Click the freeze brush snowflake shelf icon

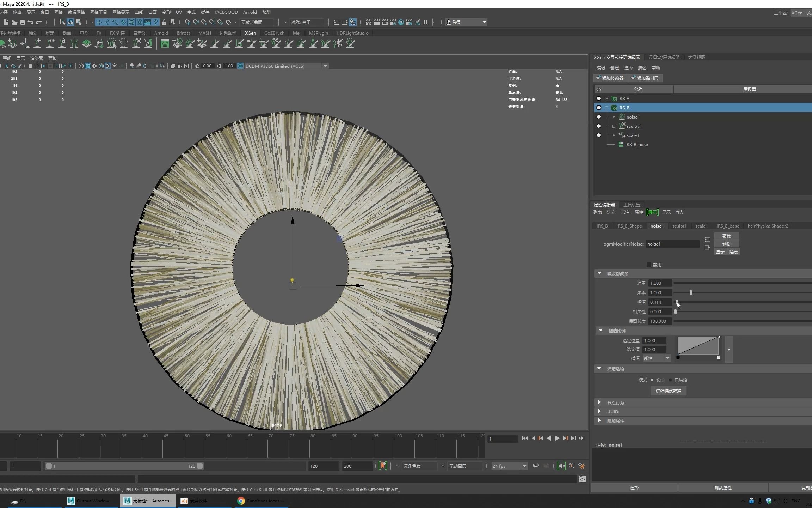coord(338,43)
